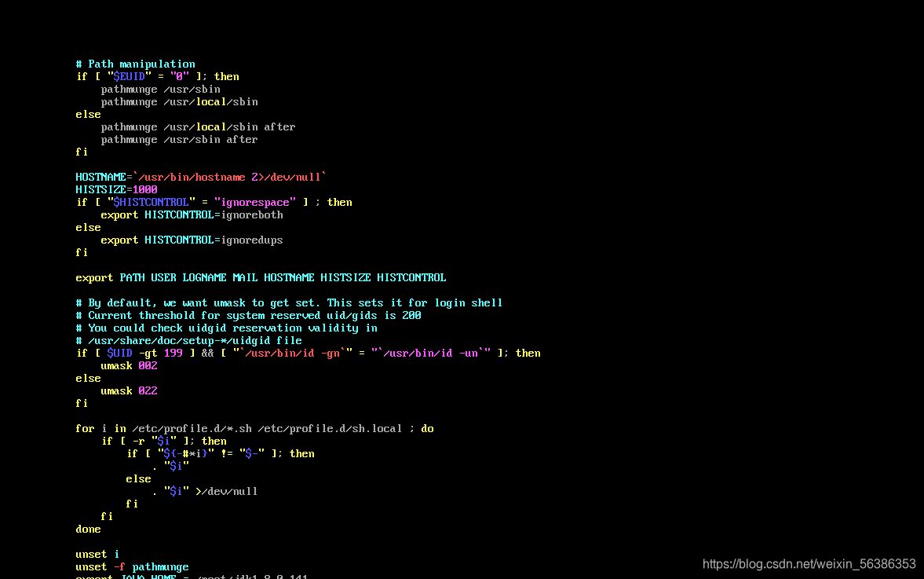Image resolution: width=924 pixels, height=579 pixels.
Task: Click the 'for i in /etc/profile.d/*.sh' line
Action: pyautogui.click(x=254, y=429)
